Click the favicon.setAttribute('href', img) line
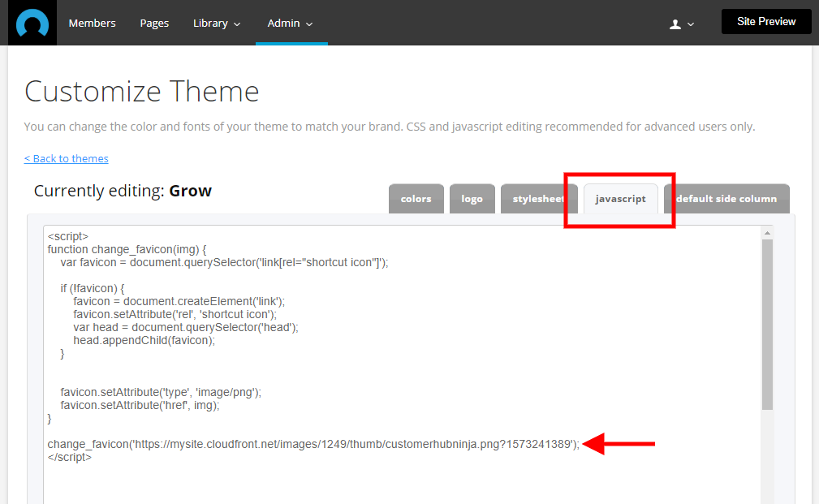Screen dimensions: 819x504 coord(140,405)
